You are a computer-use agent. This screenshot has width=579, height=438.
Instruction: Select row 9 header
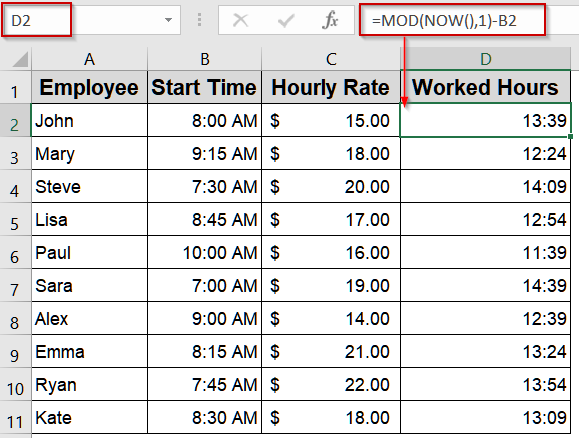(x=15, y=351)
